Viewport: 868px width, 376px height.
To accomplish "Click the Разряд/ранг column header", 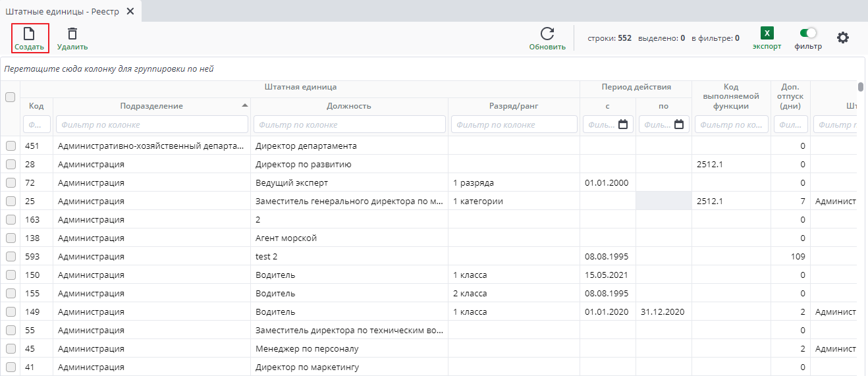I will (514, 106).
